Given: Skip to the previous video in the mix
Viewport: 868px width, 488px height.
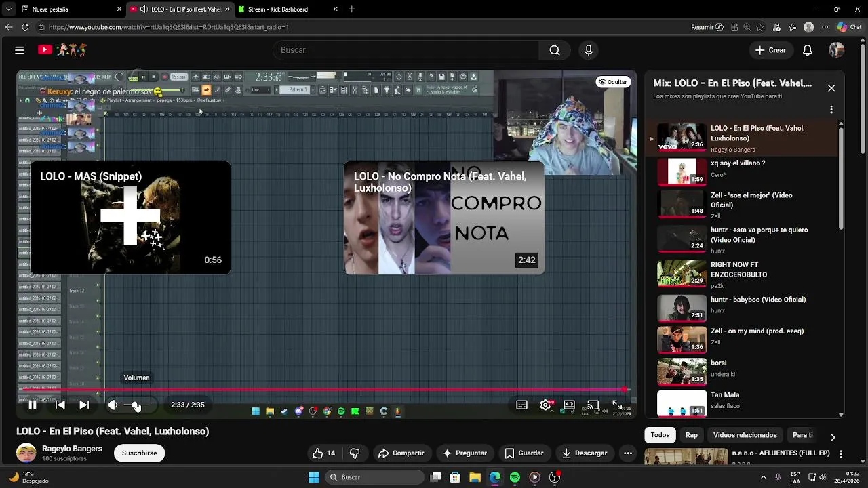Looking at the screenshot, I should tap(60, 405).
